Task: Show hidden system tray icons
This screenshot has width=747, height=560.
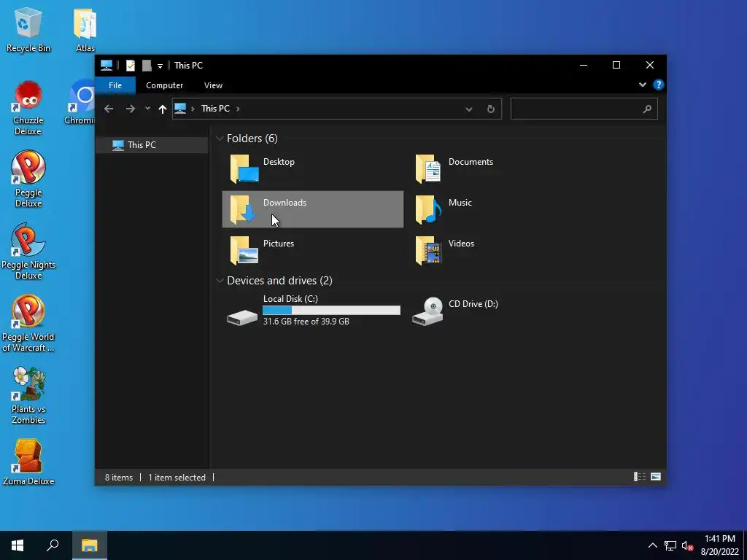Action: point(653,545)
